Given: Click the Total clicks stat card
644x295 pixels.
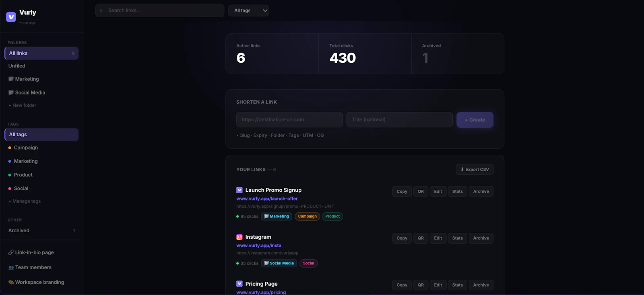Looking at the screenshot, I should click(x=365, y=54).
